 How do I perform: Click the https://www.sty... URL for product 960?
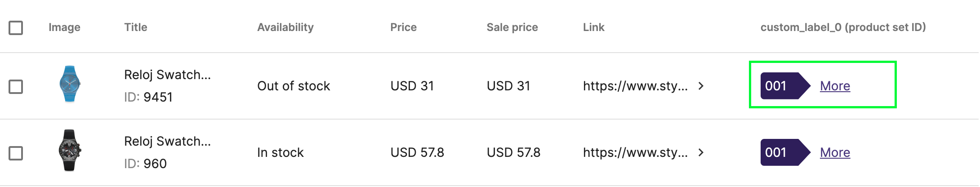(x=635, y=152)
